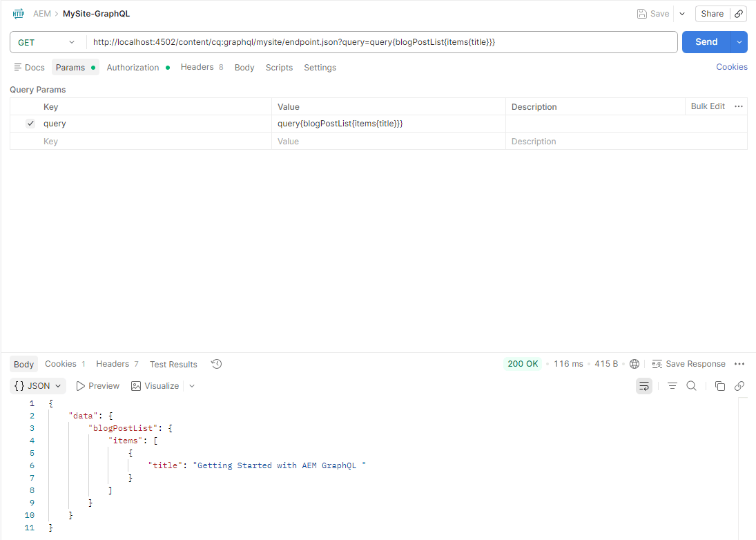Open the response Headers 7 tab

(117, 364)
